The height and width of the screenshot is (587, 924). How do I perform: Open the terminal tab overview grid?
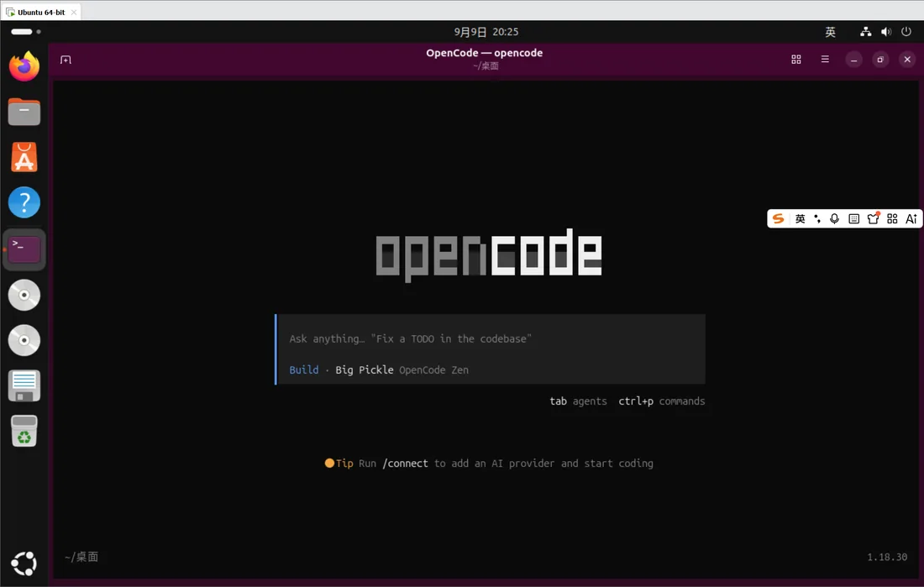(x=796, y=60)
